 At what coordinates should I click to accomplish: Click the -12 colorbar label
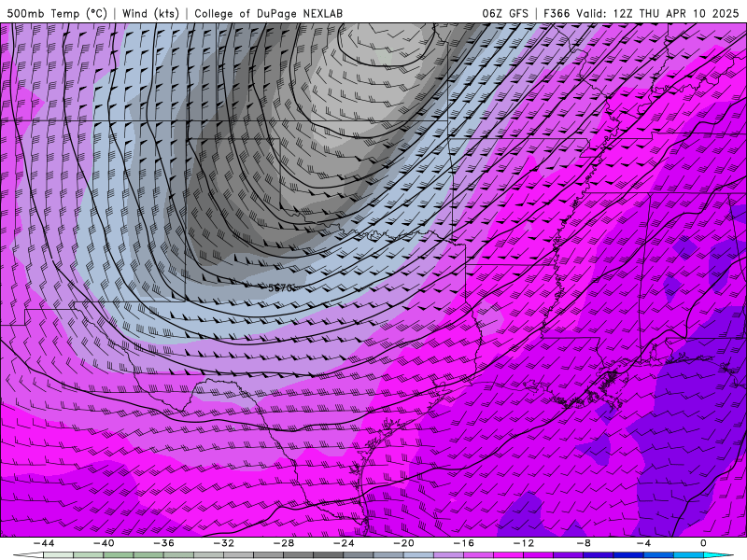tap(524, 543)
